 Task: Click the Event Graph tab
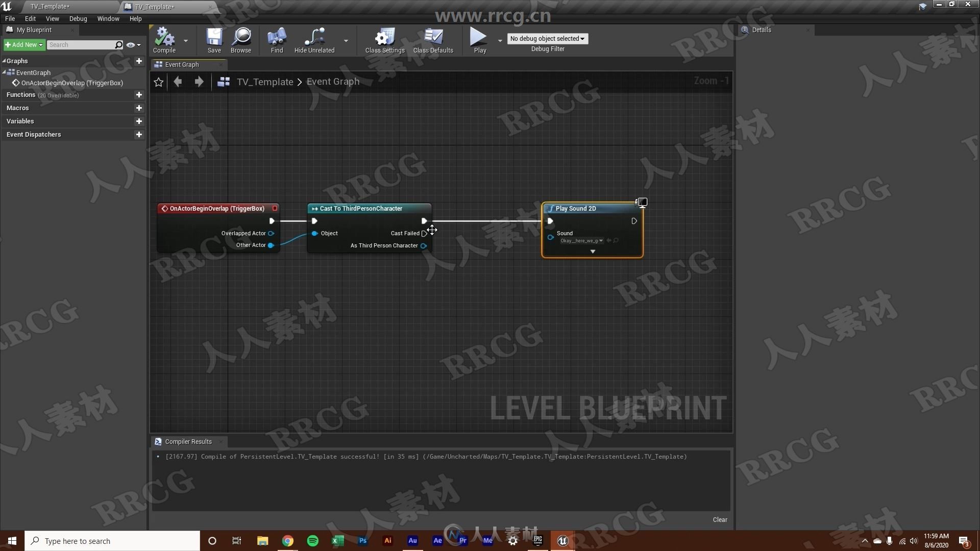pos(182,64)
